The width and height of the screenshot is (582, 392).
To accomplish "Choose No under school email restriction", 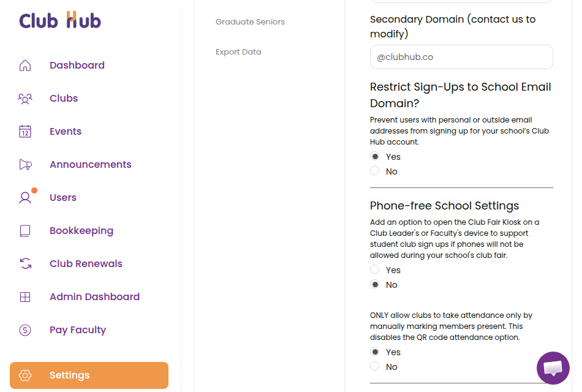I will pyautogui.click(x=374, y=170).
